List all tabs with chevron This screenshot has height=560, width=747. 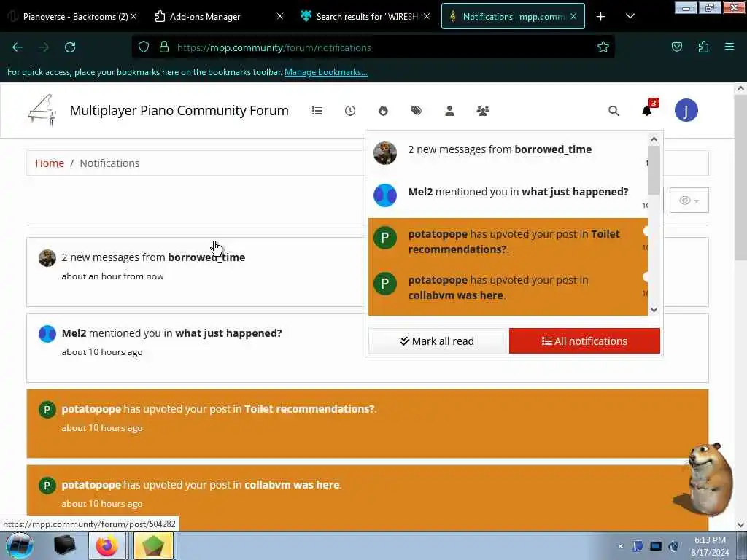point(630,17)
